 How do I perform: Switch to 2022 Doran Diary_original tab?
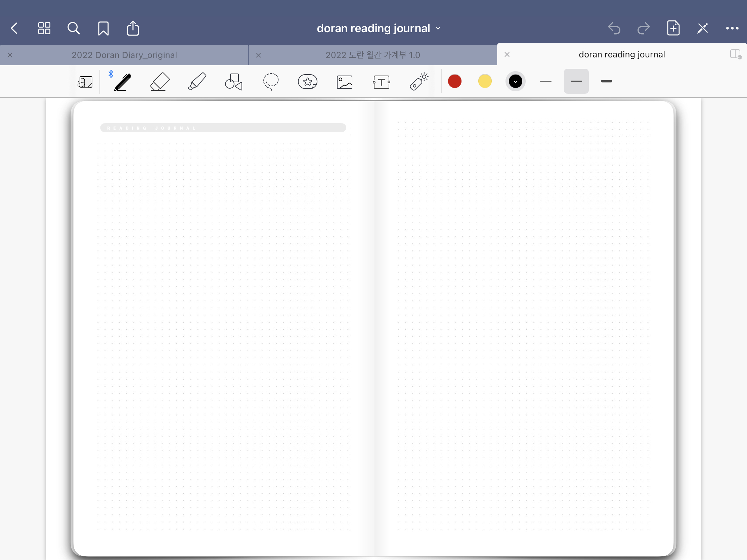click(124, 55)
